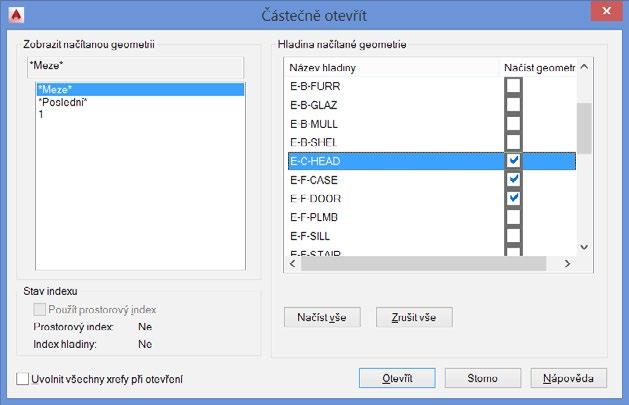Click the Storno button
This screenshot has height=405, width=629.
point(483,378)
